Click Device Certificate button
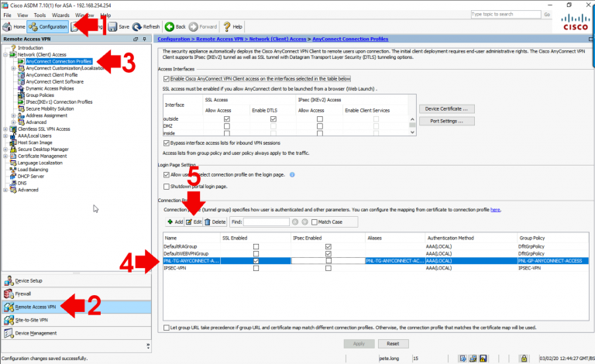Viewport: 595px width, 364px height. click(446, 109)
